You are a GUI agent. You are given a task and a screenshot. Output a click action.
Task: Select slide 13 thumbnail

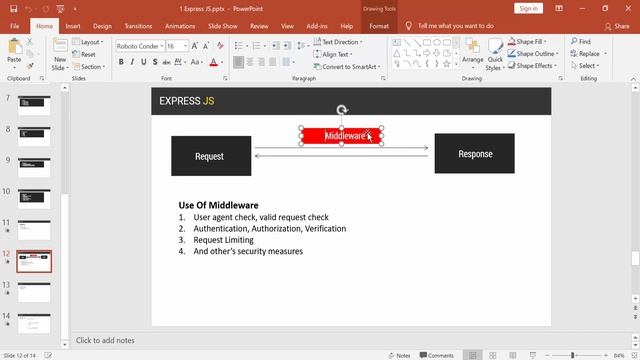coord(34,292)
